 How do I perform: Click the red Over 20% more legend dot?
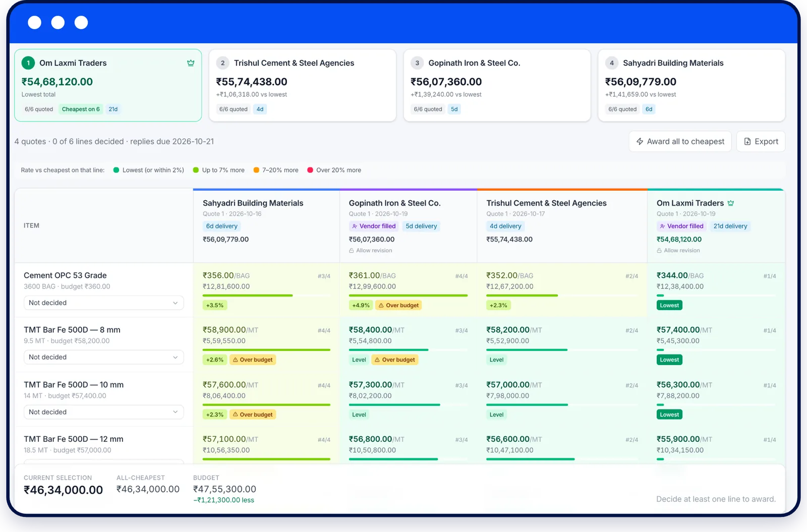[310, 170]
